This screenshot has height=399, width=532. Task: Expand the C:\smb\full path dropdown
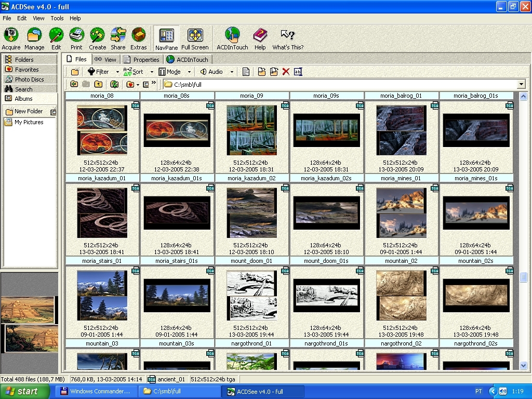(521, 84)
